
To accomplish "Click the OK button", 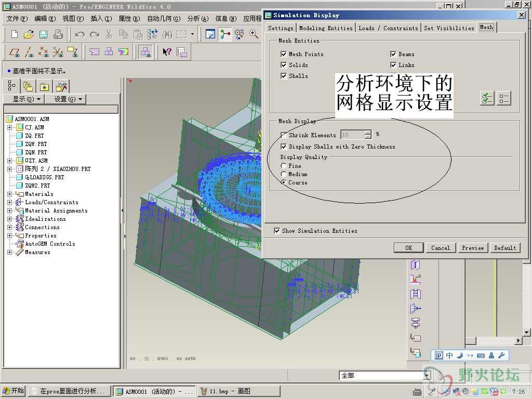I will point(408,248).
